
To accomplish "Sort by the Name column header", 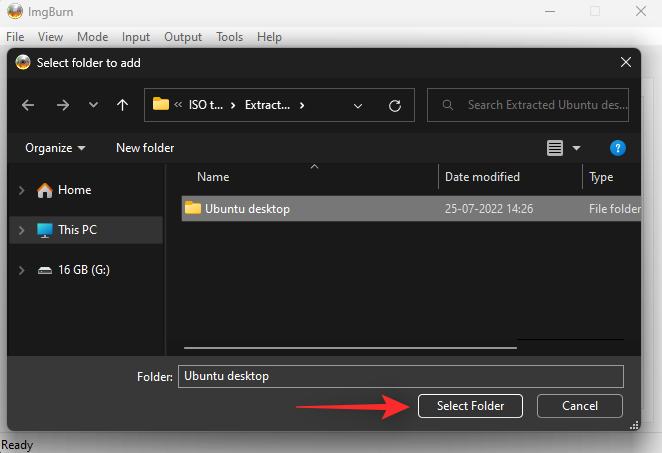I will [213, 177].
